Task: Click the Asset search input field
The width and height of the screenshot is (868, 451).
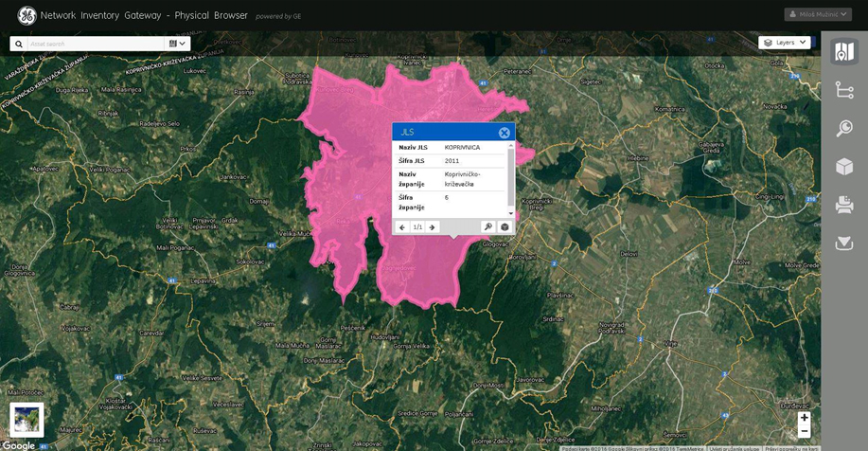Action: pos(95,44)
